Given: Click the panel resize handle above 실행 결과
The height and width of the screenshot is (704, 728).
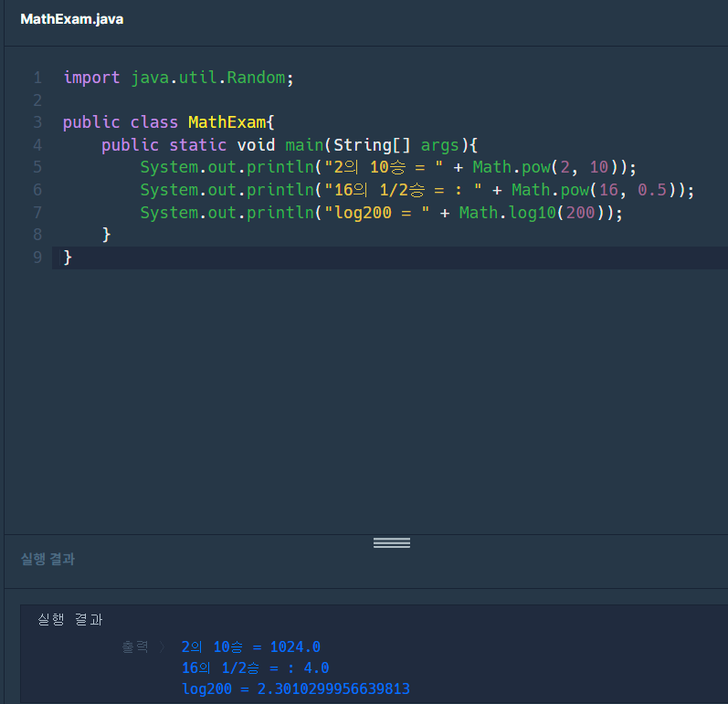Looking at the screenshot, I should click(x=391, y=542).
